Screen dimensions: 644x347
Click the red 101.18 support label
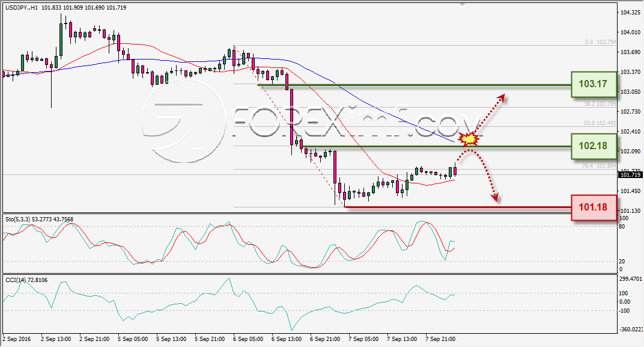point(594,207)
